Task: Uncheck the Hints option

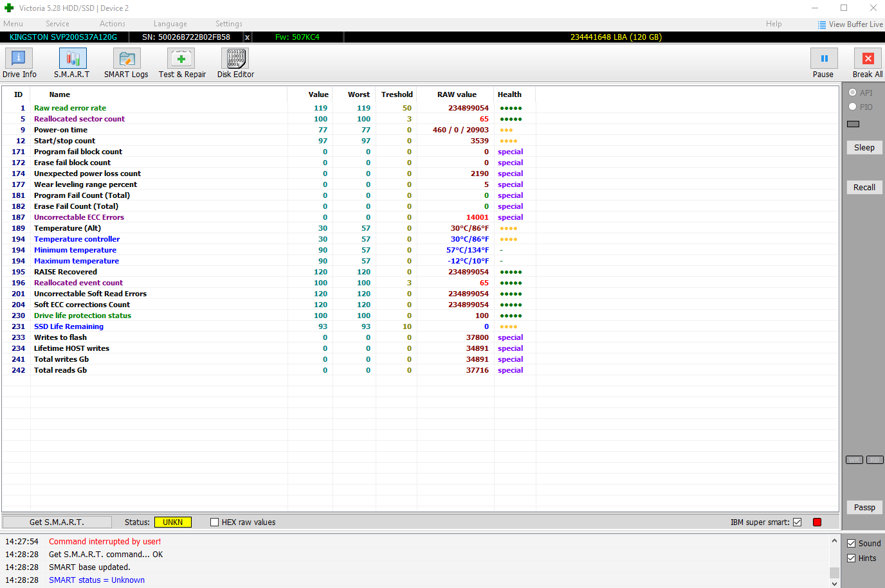Action: (x=852, y=558)
